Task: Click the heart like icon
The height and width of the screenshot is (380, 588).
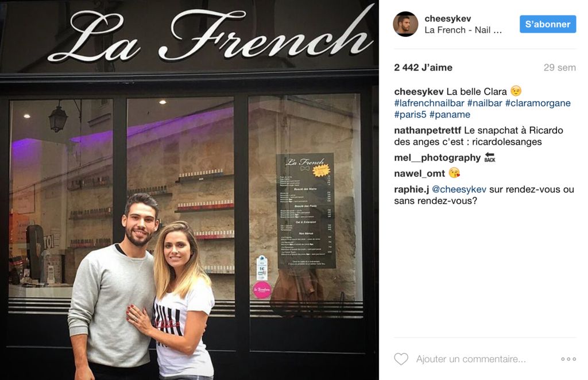Action: pyautogui.click(x=401, y=359)
